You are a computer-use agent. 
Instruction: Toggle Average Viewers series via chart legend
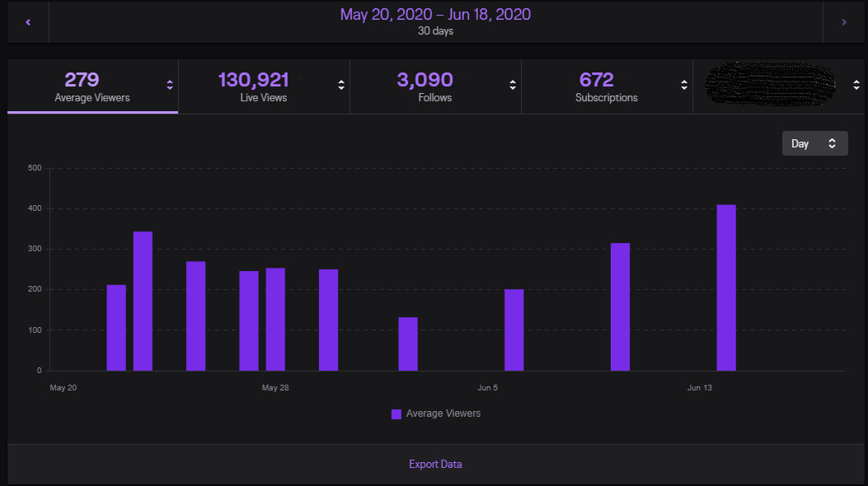click(x=442, y=414)
